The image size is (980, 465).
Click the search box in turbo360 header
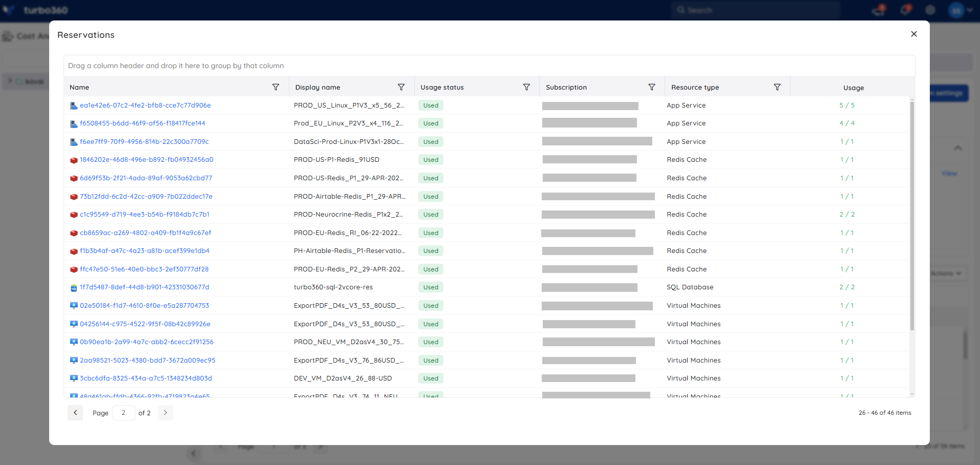[756, 10]
